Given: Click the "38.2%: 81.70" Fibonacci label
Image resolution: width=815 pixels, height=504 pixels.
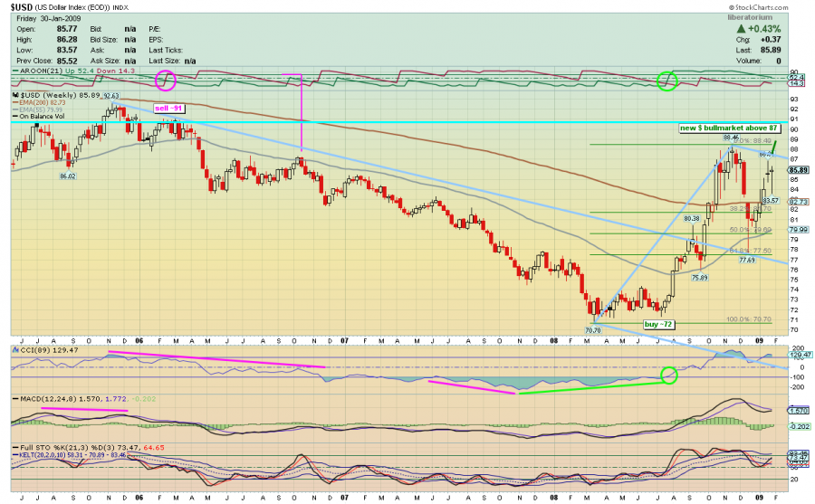Looking at the screenshot, I should (751, 208).
